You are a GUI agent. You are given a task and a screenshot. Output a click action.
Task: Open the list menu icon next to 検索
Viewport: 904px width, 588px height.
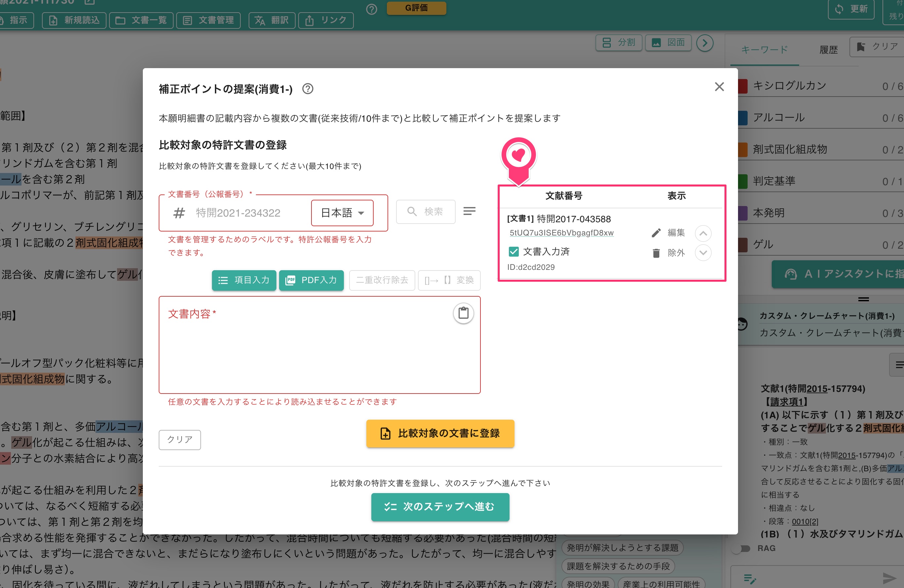coord(470,211)
